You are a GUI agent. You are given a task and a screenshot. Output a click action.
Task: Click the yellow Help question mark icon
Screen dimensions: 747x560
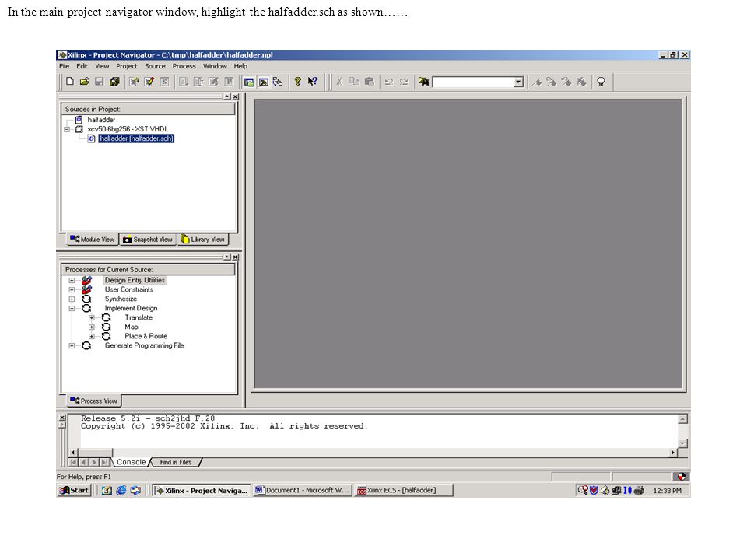pyautogui.click(x=298, y=82)
